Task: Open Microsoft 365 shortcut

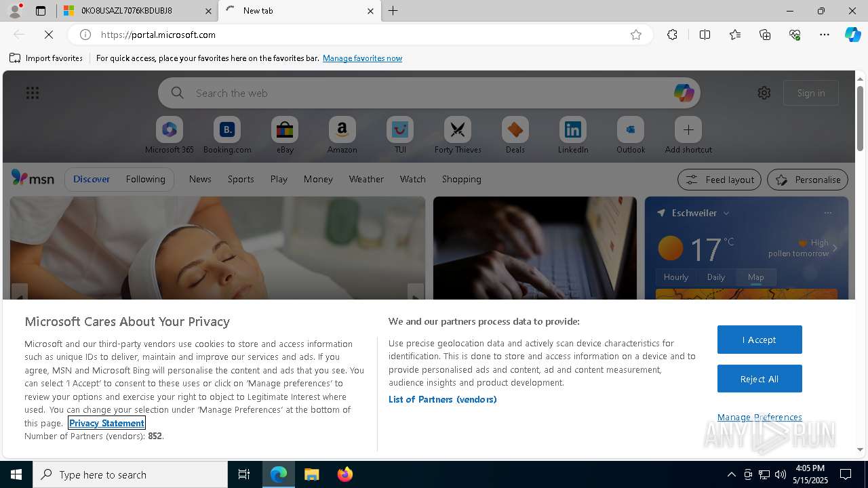Action: (x=170, y=135)
